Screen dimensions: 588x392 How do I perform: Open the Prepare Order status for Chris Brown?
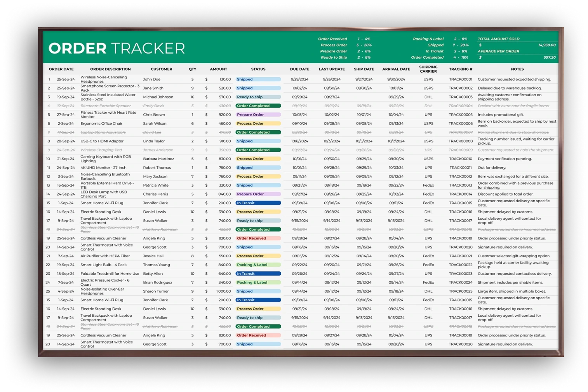258,114
